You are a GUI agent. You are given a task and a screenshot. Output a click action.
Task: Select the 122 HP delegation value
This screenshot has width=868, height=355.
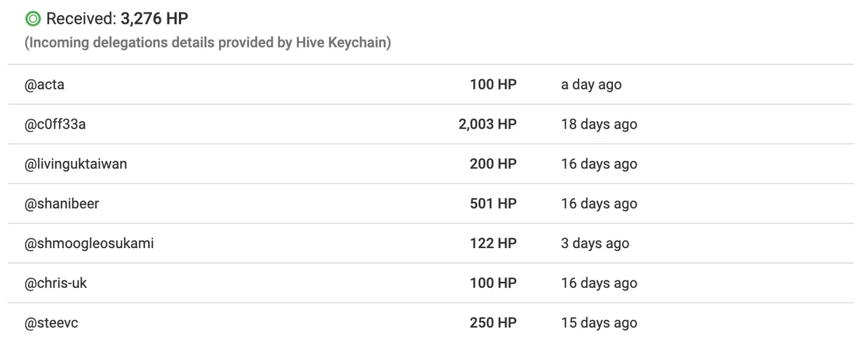pos(493,243)
